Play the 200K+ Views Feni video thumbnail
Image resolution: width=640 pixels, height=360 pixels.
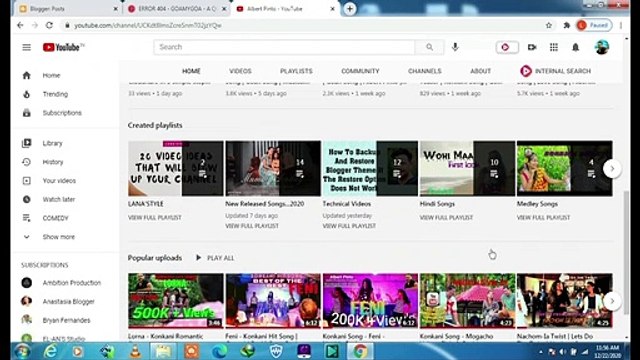pyautogui.click(x=370, y=301)
